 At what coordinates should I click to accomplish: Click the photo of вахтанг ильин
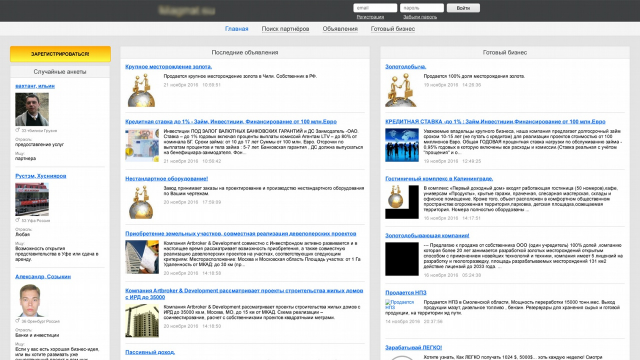(32, 109)
